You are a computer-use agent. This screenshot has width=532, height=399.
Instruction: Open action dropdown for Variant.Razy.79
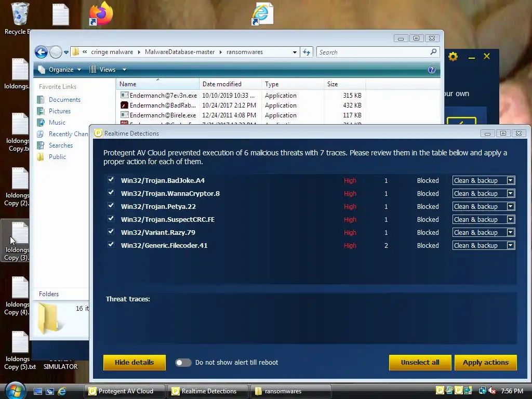(511, 232)
